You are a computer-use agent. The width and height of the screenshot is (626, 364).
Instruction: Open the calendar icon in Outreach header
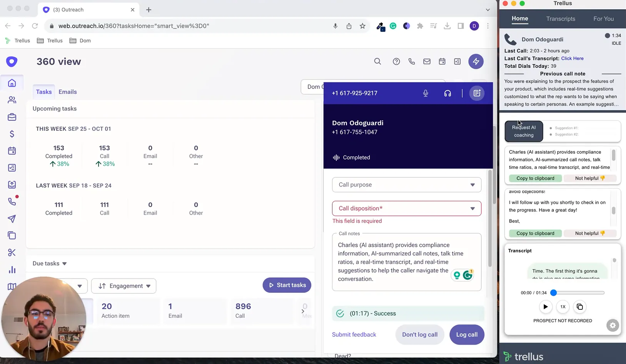click(x=442, y=62)
